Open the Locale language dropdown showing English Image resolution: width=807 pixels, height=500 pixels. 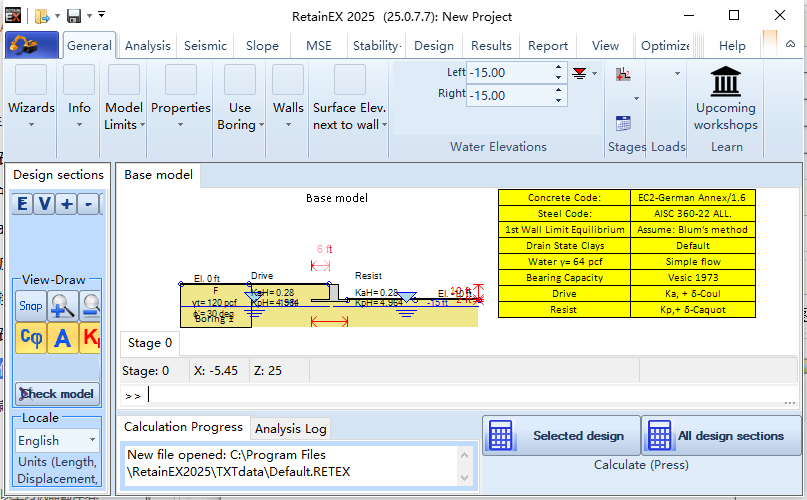57,440
